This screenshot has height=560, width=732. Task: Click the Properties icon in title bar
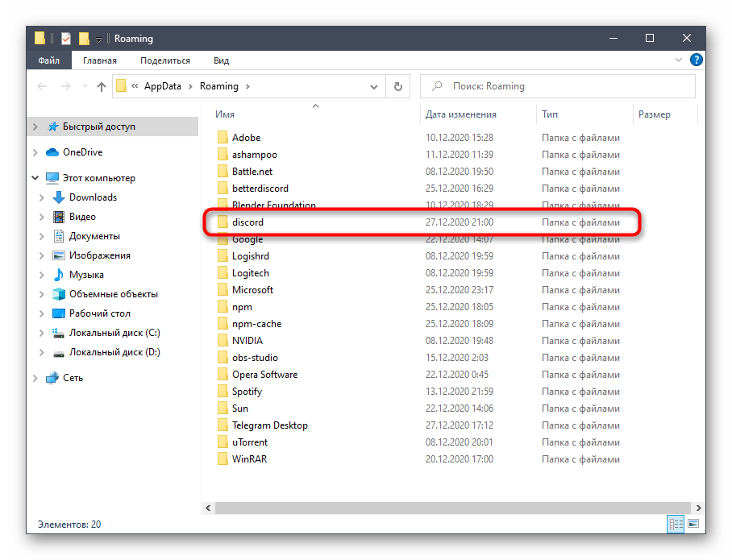tap(66, 38)
